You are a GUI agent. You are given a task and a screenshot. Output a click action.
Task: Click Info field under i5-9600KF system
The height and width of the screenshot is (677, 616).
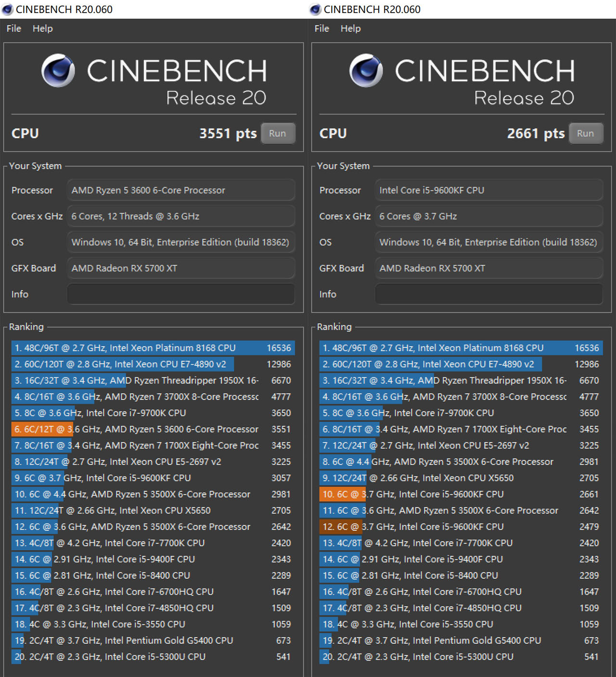tap(488, 294)
